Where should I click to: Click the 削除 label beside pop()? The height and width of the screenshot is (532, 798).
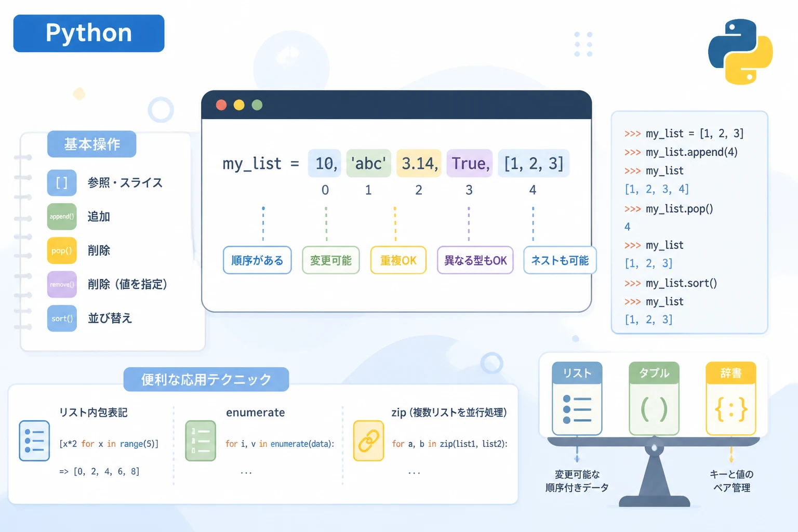(x=99, y=250)
